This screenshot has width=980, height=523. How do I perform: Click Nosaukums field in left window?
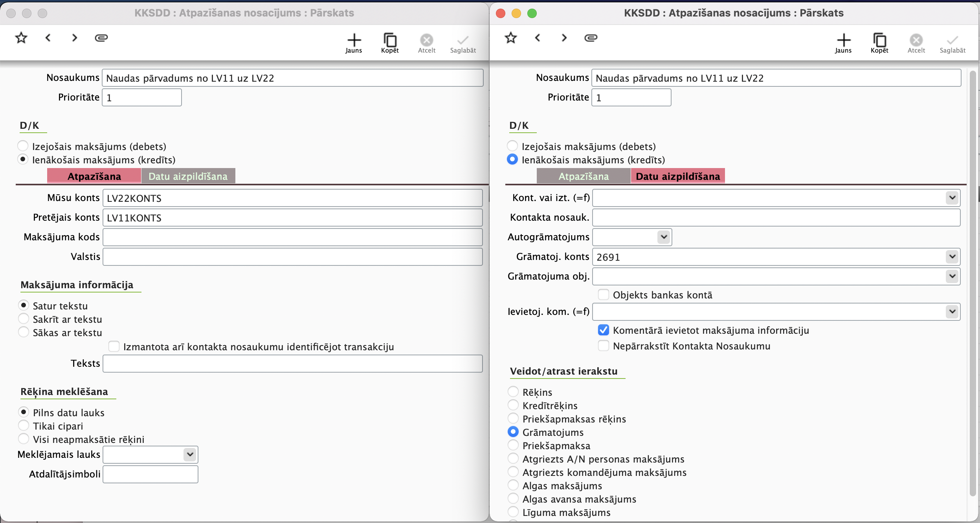coord(293,78)
